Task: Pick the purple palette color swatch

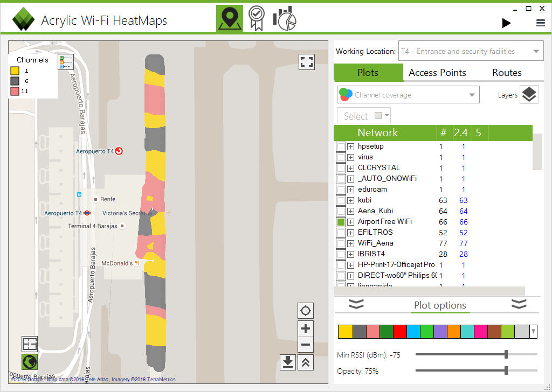Action: point(440,332)
